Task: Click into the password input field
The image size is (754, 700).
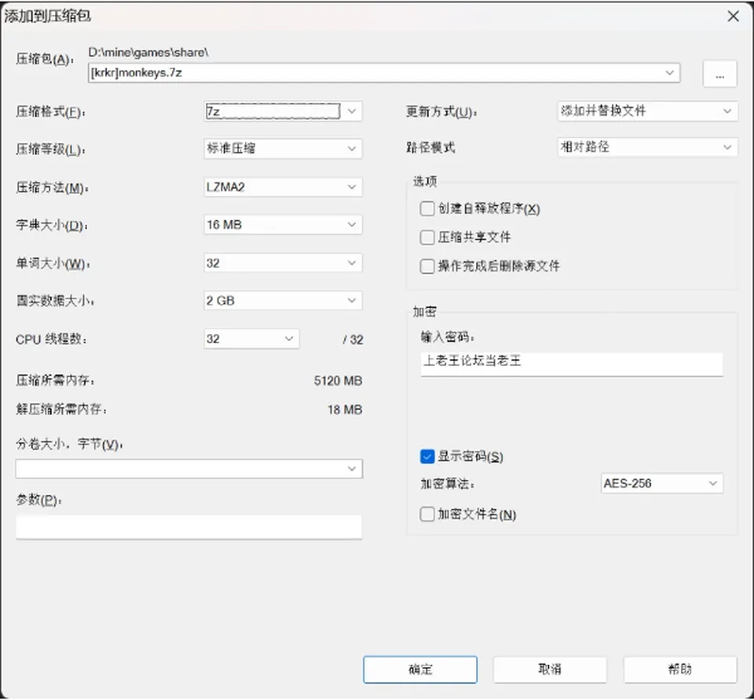Action: pos(571,365)
